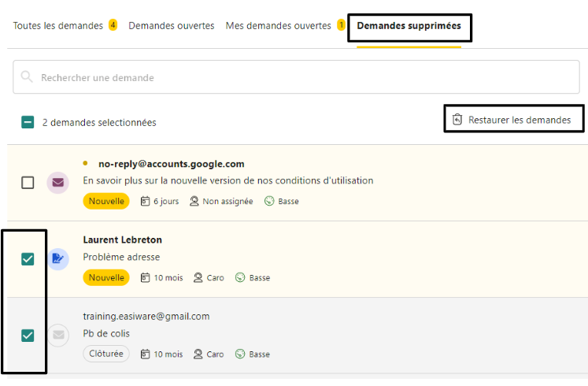Open the Problème adresse request
This screenshot has height=386, width=588.
[x=121, y=258]
